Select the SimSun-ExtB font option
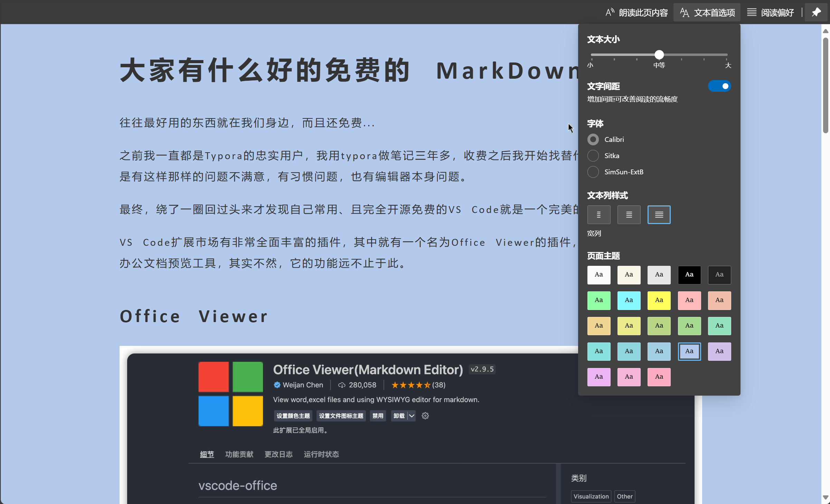 (593, 172)
